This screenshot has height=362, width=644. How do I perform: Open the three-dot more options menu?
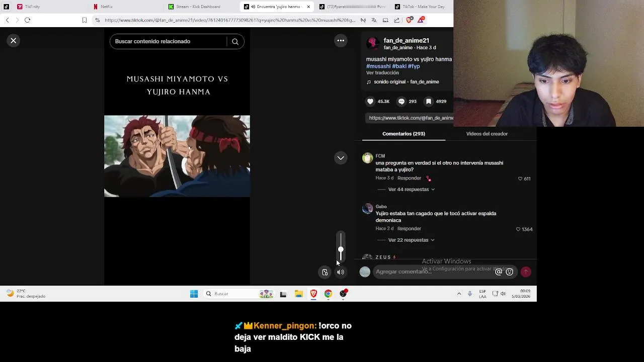tap(341, 41)
